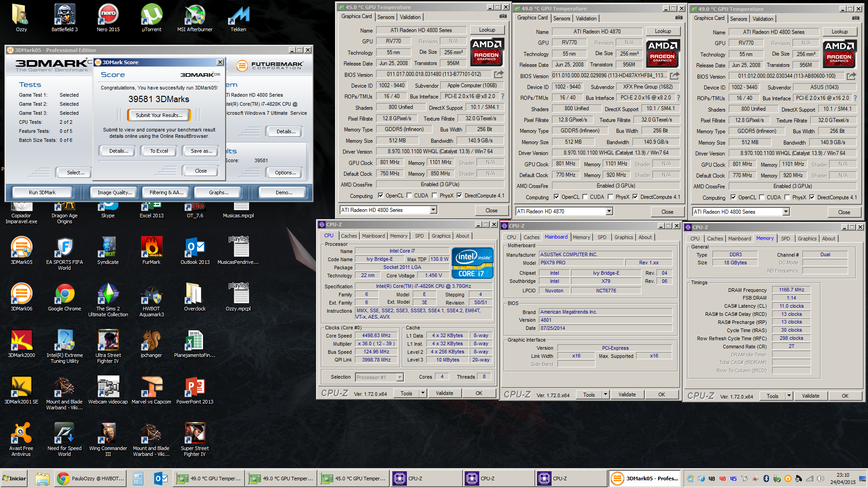Image resolution: width=868 pixels, height=488 pixels.
Task: Open About tab in first CPU-Z window
Action: coord(462,236)
